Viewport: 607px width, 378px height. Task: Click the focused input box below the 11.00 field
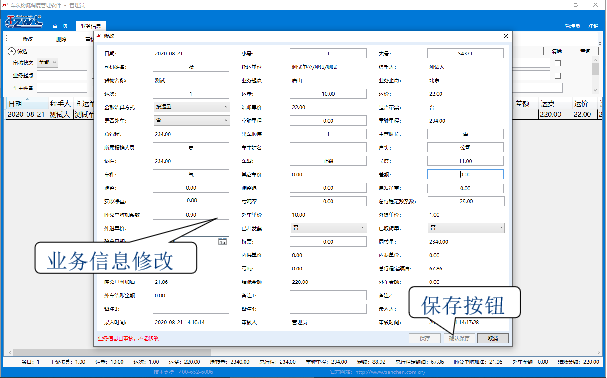click(x=465, y=174)
